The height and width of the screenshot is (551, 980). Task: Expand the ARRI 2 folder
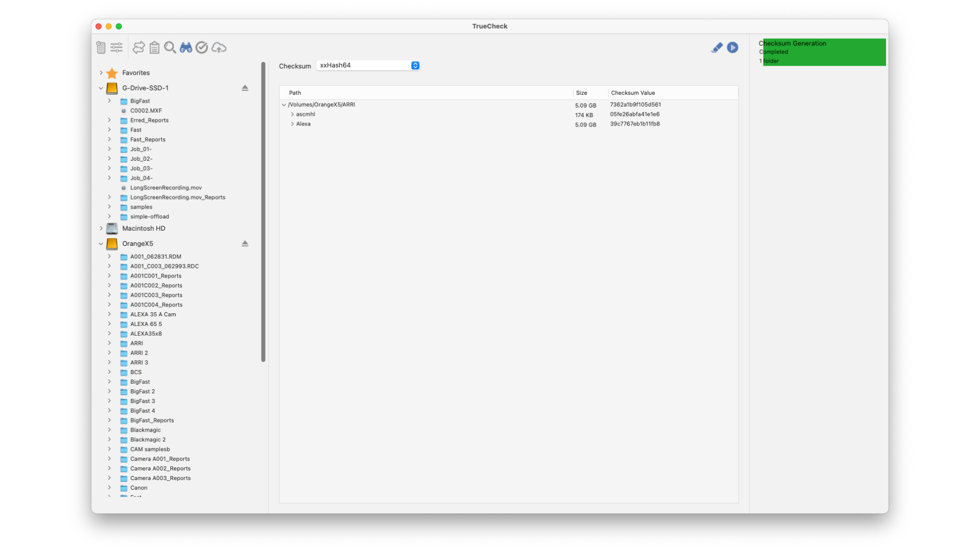[x=109, y=353]
